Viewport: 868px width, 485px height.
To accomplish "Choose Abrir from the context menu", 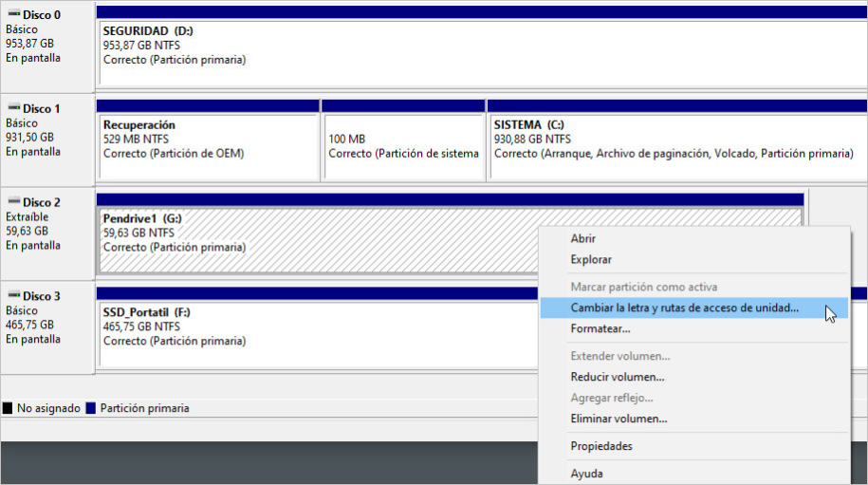I will 583,238.
